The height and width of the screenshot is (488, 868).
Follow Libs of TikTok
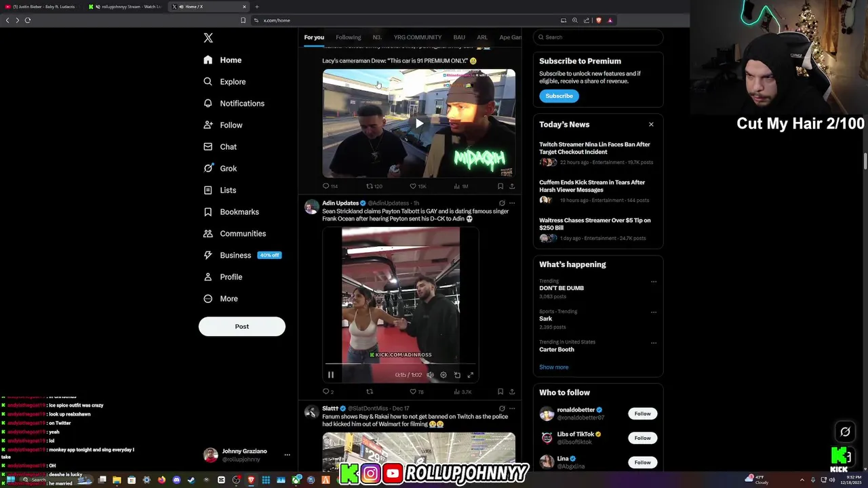point(642,438)
